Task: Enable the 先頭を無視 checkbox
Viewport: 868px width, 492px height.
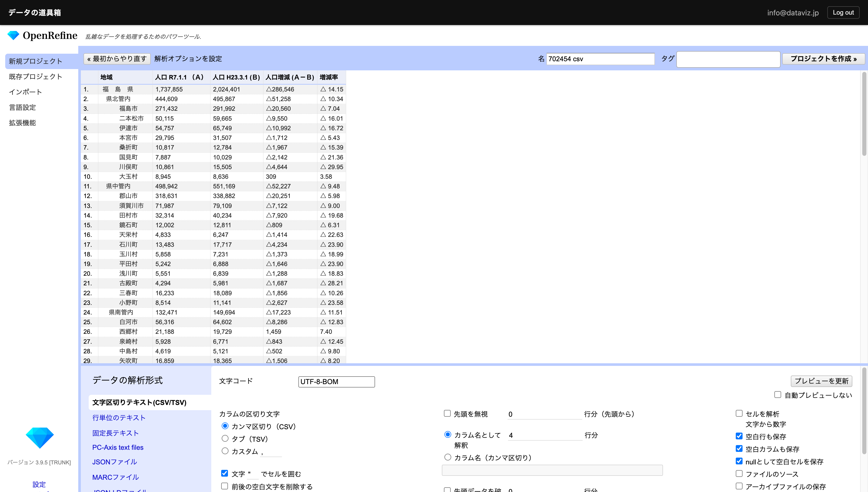Action: click(447, 413)
